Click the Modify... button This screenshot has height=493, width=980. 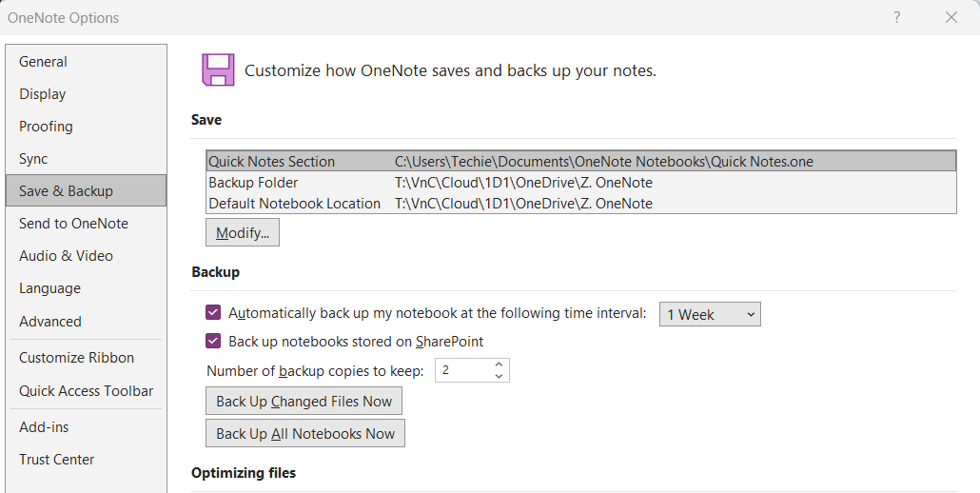coord(243,232)
